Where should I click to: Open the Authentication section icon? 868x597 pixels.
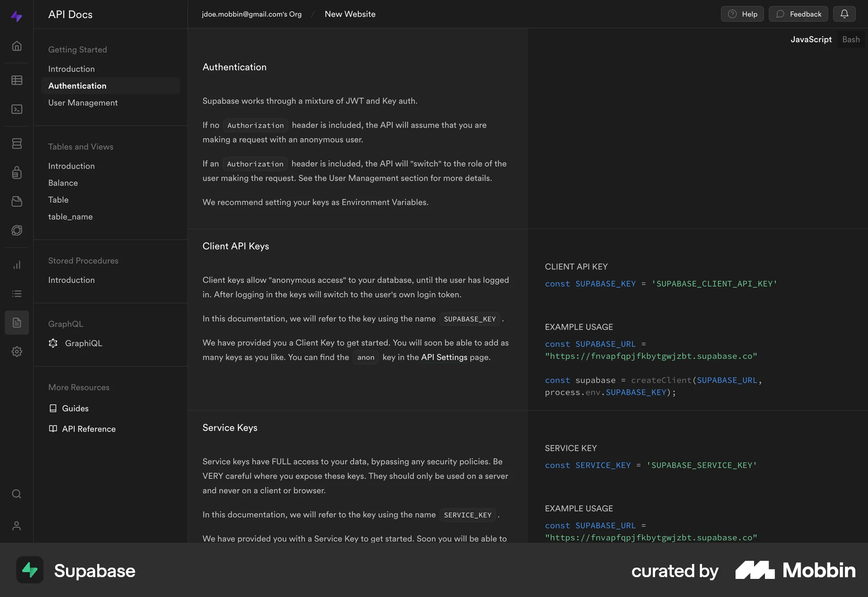[x=17, y=172]
